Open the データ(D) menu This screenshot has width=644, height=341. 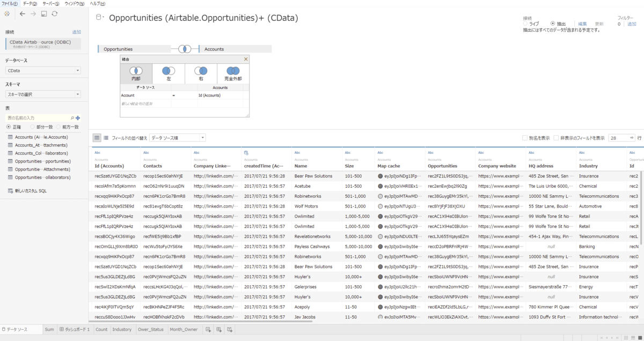[x=30, y=3]
